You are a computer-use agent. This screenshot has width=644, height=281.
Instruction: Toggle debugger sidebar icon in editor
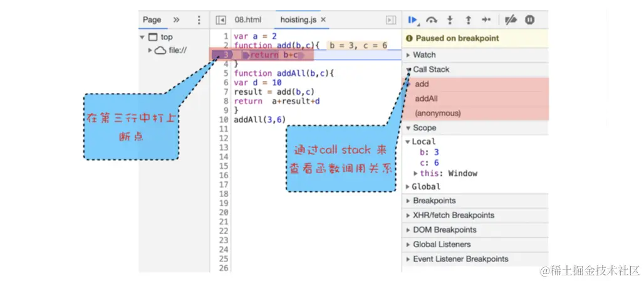(390, 19)
